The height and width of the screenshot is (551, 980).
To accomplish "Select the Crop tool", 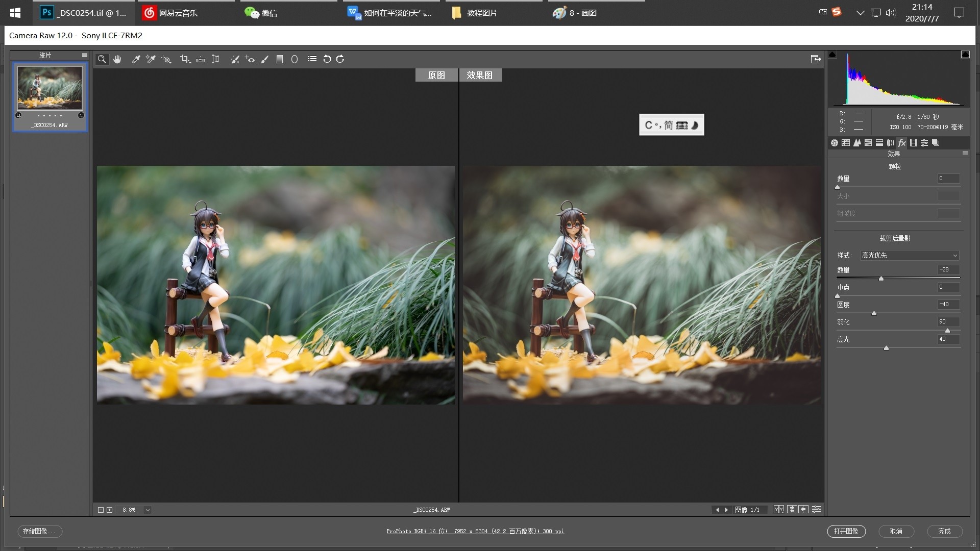I will [x=185, y=59].
